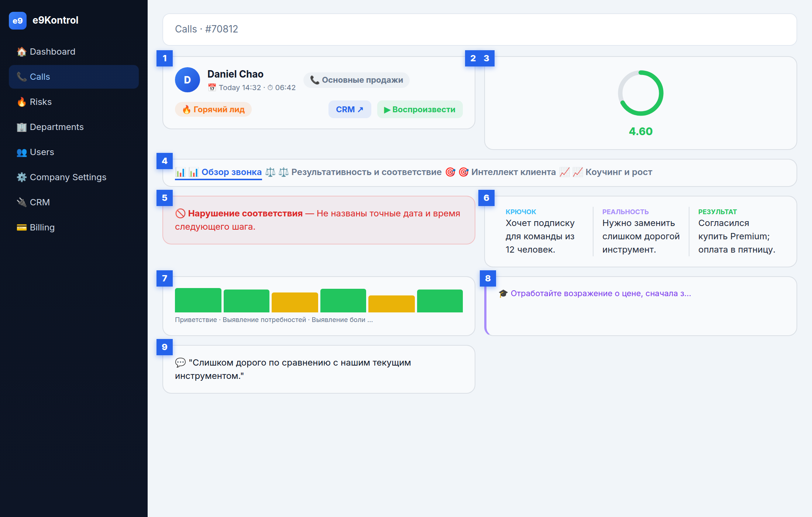This screenshot has height=517, width=812.
Task: Click the speech bubble quote icon
Action: pyautogui.click(x=180, y=363)
